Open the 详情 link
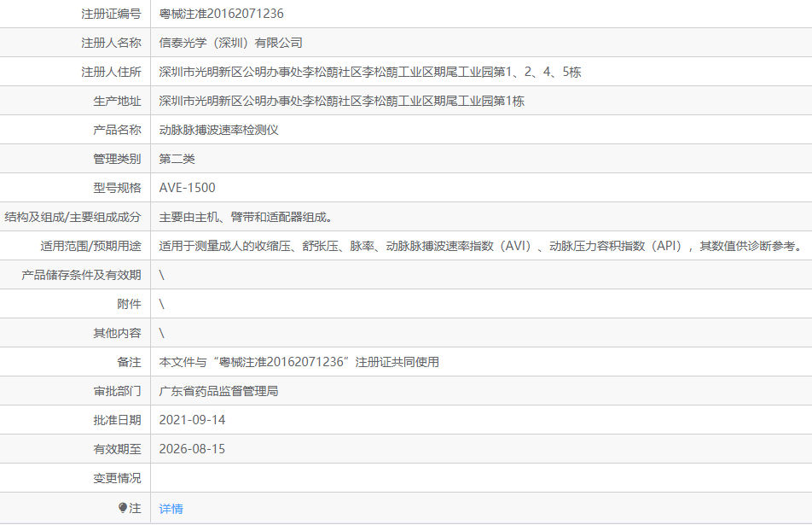The height and width of the screenshot is (525, 812). (x=171, y=509)
